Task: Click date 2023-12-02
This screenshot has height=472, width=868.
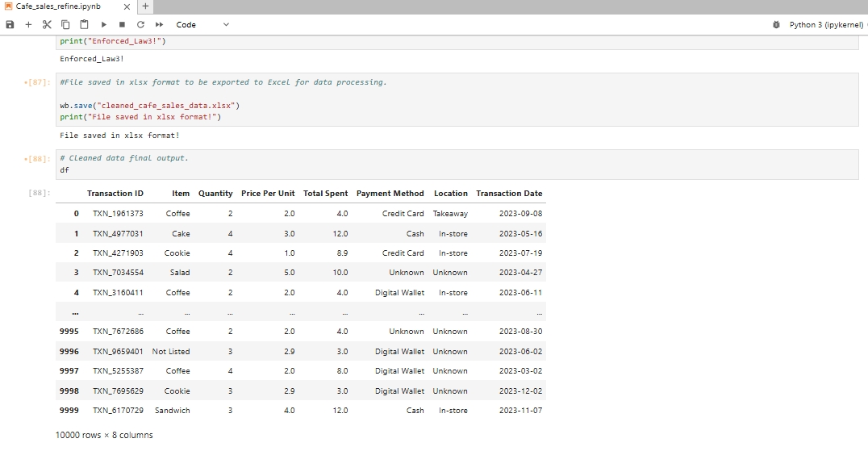Action: (520, 391)
